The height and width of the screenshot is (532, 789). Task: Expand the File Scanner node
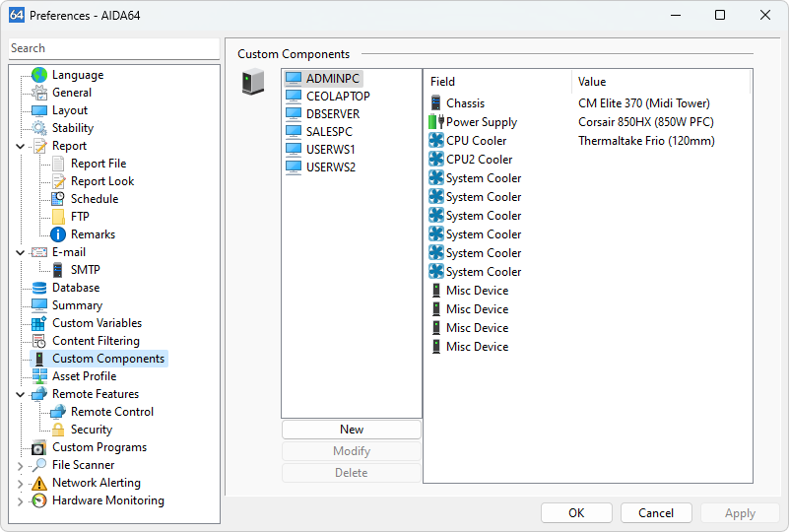coord(21,466)
